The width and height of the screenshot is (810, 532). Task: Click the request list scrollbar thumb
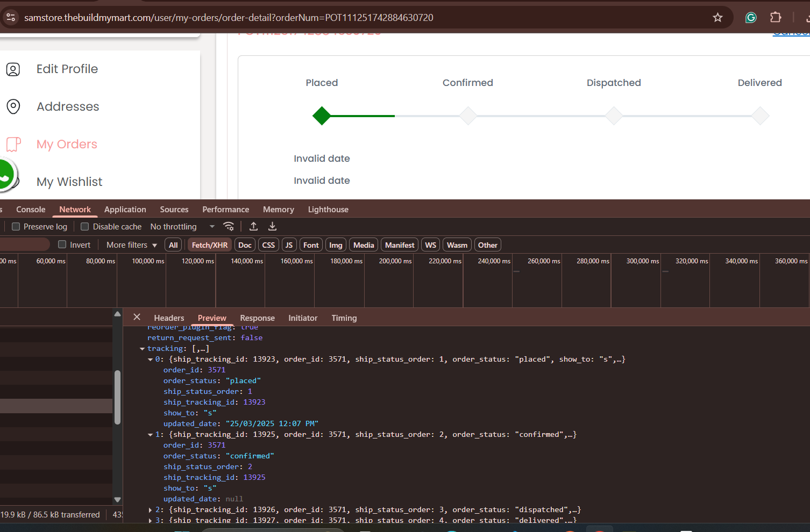pos(117,398)
